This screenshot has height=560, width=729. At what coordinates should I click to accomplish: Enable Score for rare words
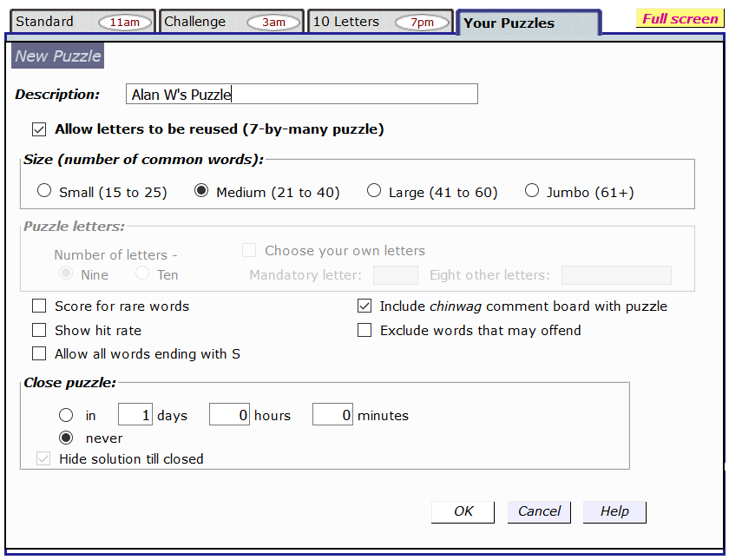(39, 306)
